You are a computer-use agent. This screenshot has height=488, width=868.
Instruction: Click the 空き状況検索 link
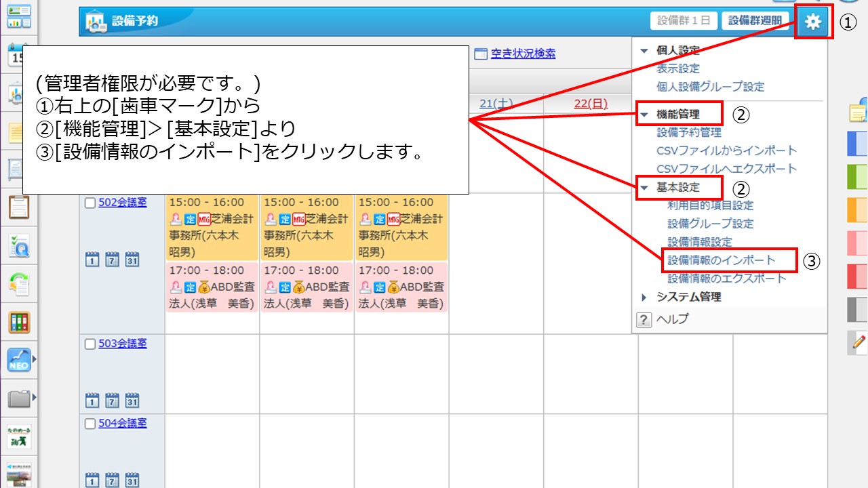coord(523,54)
